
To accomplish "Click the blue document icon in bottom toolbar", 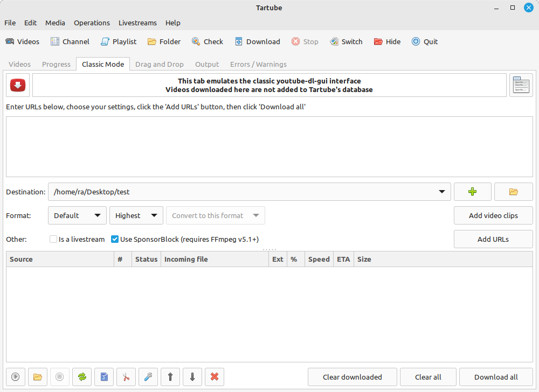I will pos(104,377).
